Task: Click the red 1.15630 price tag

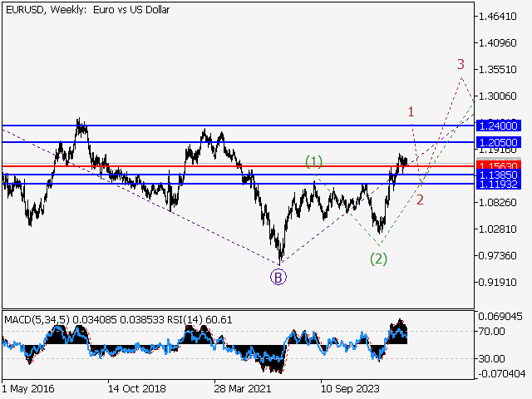Action: pyautogui.click(x=499, y=166)
